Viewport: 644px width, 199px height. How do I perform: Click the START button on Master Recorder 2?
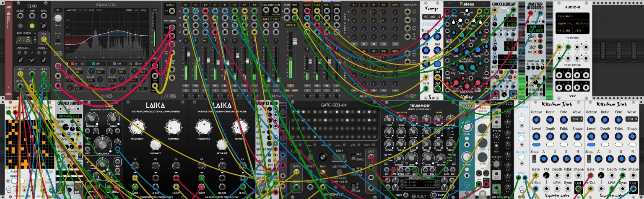[540, 36]
